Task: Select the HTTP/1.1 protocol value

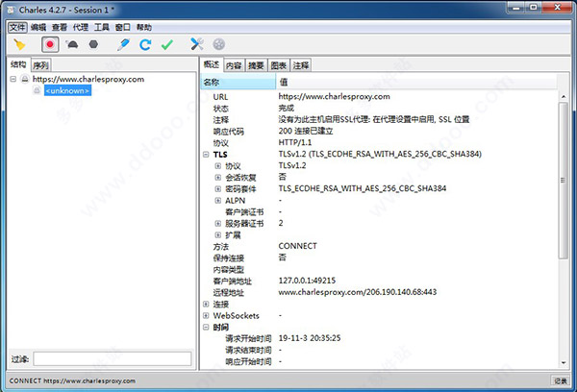Action: (x=295, y=143)
